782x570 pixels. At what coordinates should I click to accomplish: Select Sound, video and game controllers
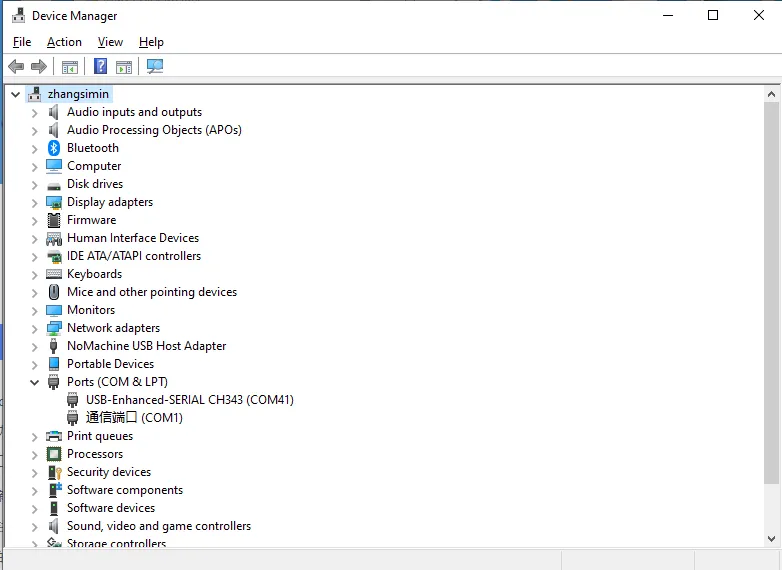158,526
